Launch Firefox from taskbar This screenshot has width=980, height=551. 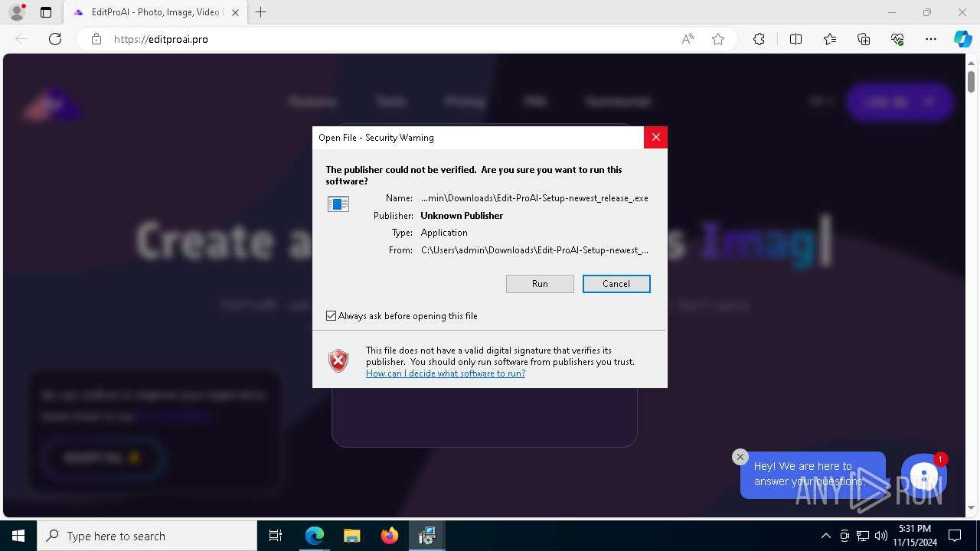pyautogui.click(x=390, y=536)
